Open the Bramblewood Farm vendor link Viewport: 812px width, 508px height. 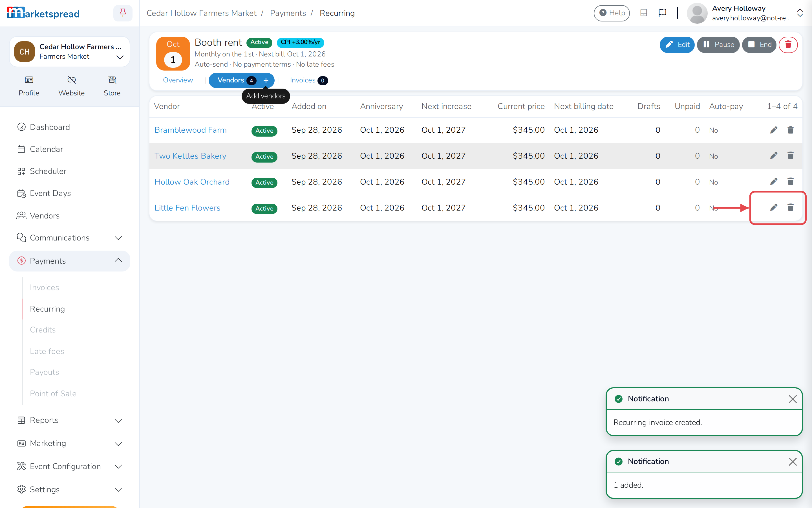click(190, 130)
